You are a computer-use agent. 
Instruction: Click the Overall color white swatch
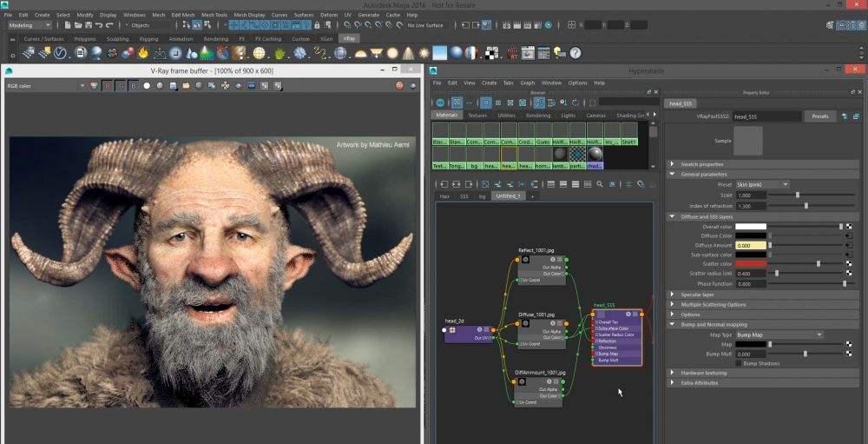[x=751, y=227]
